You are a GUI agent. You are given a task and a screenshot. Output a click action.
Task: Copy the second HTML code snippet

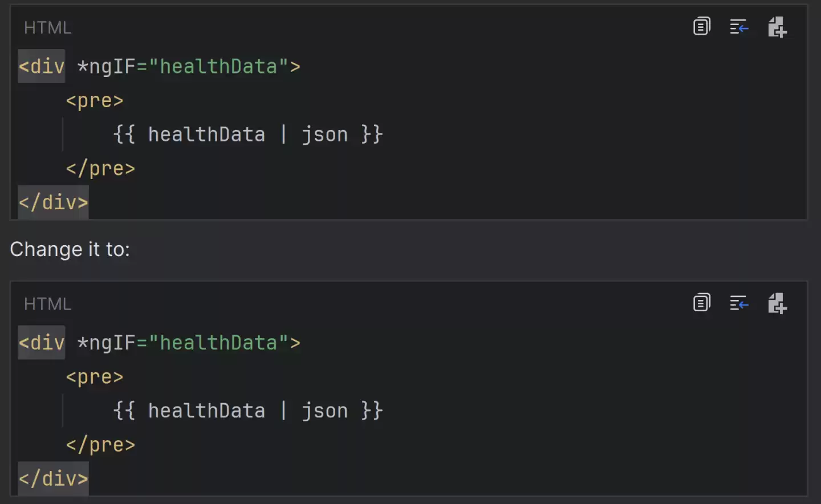[x=702, y=303]
